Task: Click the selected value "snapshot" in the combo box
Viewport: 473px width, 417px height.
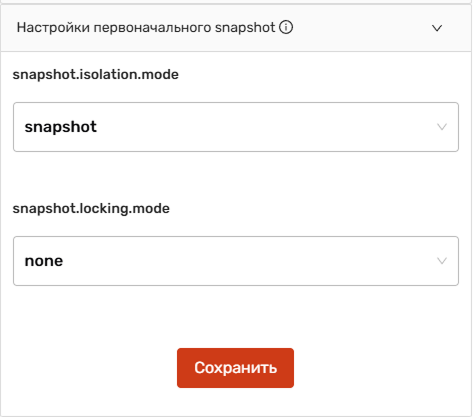Action: coord(61,127)
